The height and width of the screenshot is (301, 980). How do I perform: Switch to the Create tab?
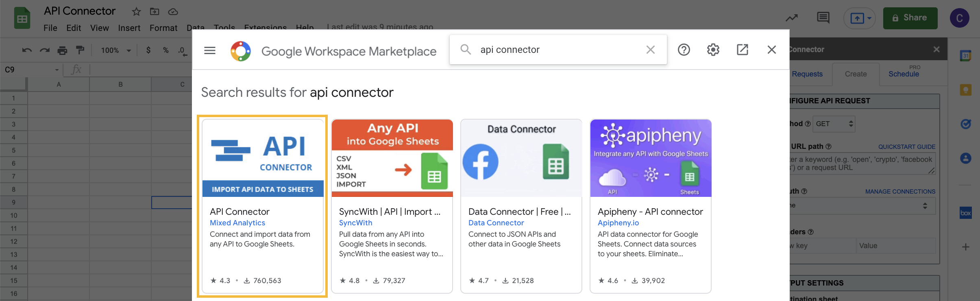pos(856,74)
